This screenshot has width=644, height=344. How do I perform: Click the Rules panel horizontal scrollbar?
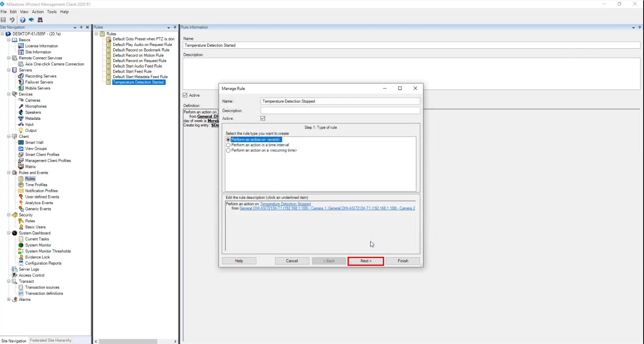coord(128,341)
